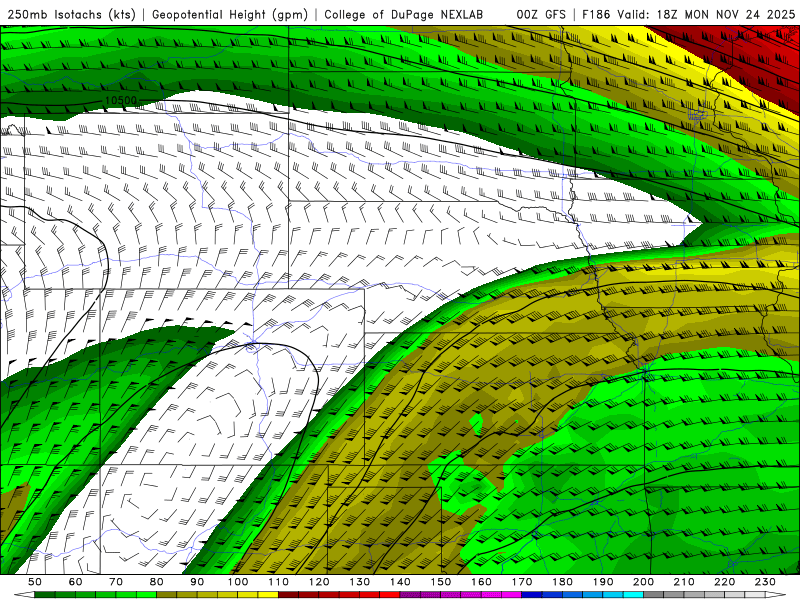Click the '210' color scale label
The width and height of the screenshot is (800, 600).
[684, 582]
